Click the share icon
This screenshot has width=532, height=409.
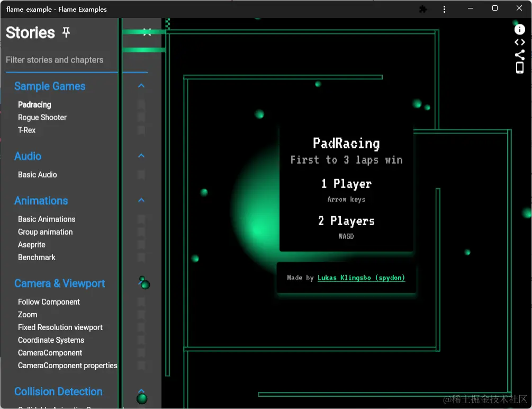[x=519, y=55]
